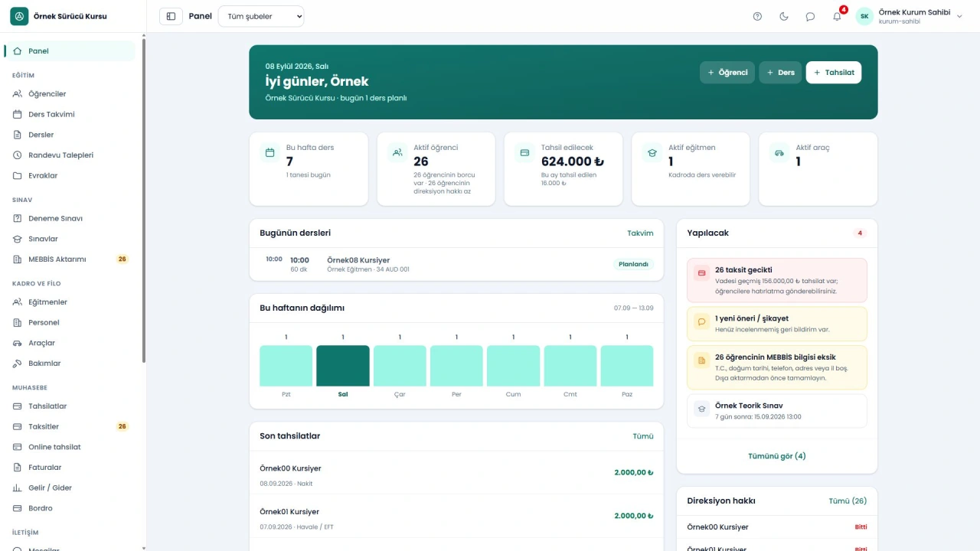This screenshot has height=551, width=980.
Task: Click the sidebar vertical scrollbar
Action: coord(143,199)
